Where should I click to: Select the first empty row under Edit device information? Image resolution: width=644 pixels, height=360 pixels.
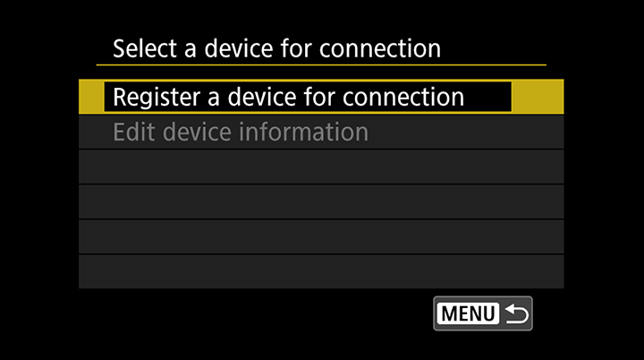(x=321, y=167)
